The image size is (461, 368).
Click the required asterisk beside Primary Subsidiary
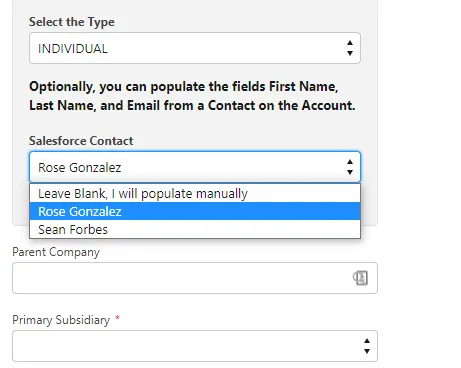click(117, 318)
